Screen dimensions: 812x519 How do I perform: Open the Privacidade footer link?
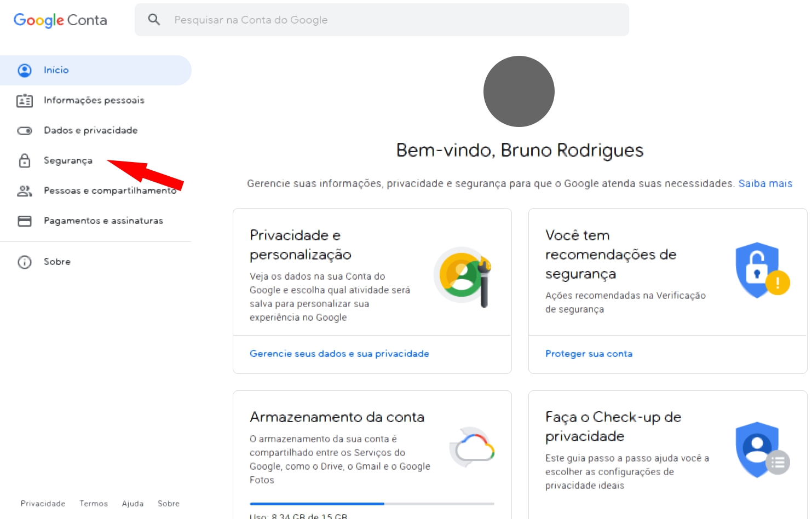coord(43,504)
